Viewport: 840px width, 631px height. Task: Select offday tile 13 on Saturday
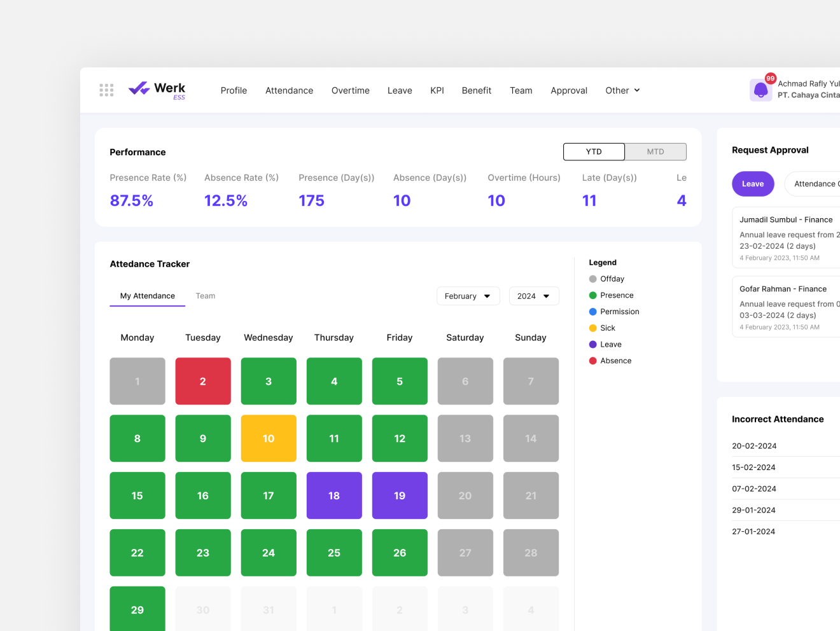(465, 438)
